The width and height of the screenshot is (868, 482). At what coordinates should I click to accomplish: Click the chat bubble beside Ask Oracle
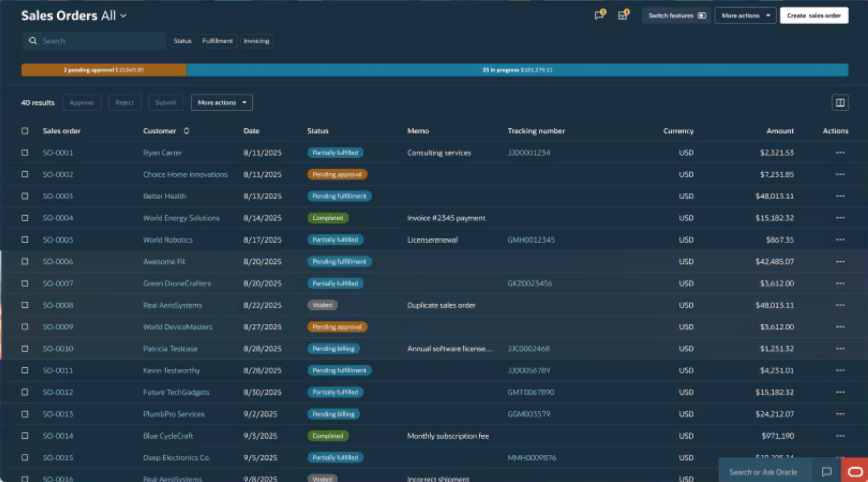[827, 471]
